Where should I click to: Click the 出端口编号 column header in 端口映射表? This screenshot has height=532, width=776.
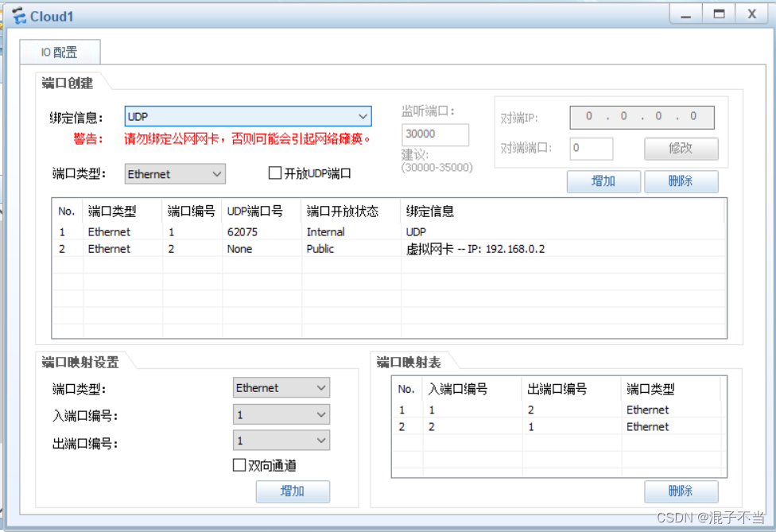pos(572,389)
